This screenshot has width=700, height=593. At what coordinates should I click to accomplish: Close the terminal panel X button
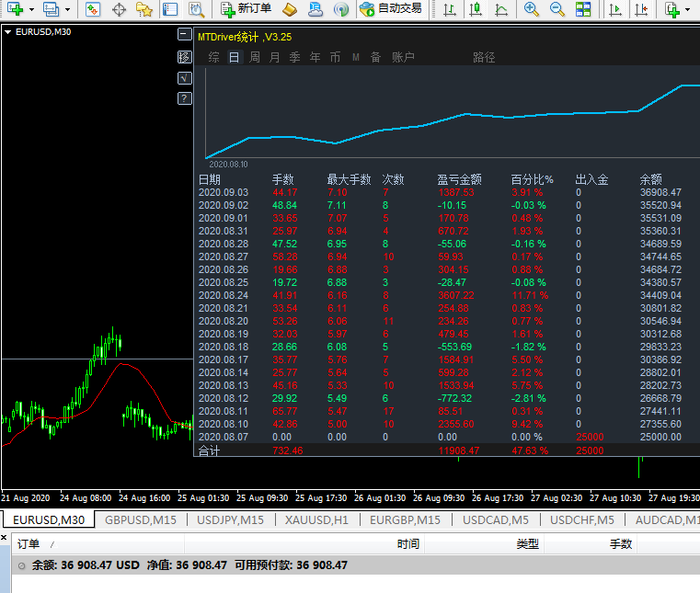click(x=4, y=538)
